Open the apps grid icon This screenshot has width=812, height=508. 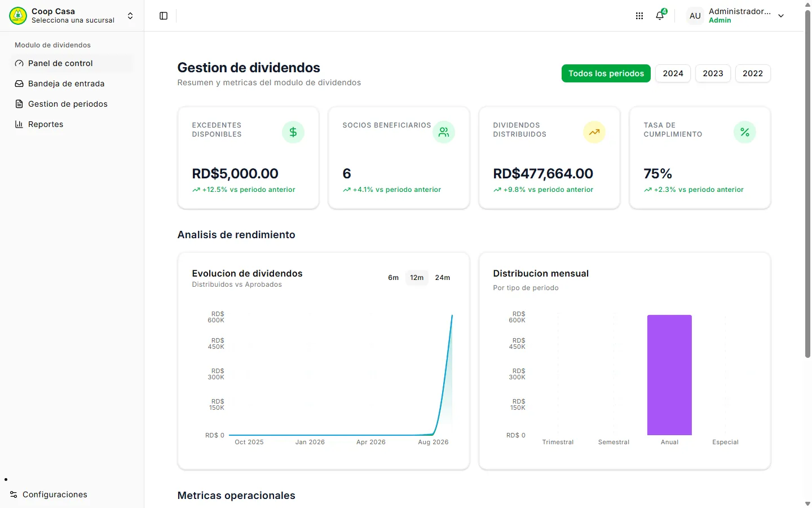point(639,16)
